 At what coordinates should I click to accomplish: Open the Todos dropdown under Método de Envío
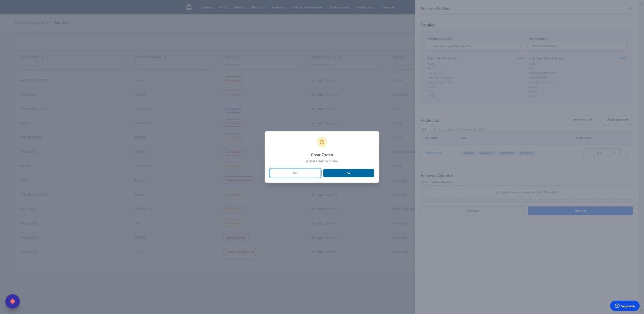coord(172,65)
